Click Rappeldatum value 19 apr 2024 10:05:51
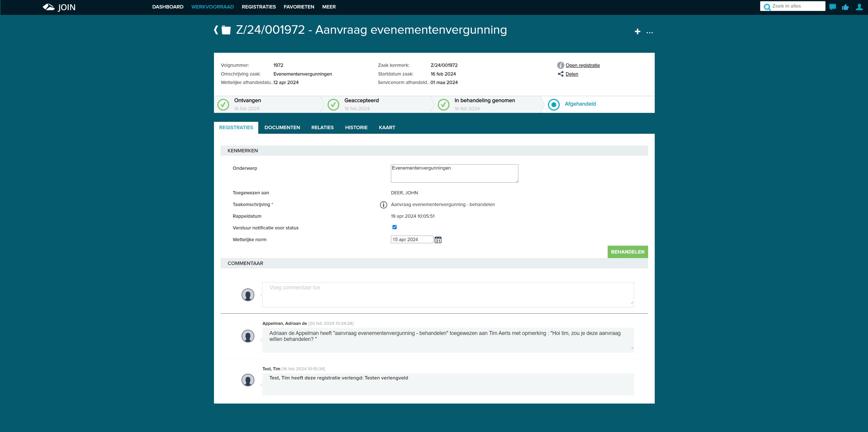Screen dimensions: 868x432 pos(413,216)
